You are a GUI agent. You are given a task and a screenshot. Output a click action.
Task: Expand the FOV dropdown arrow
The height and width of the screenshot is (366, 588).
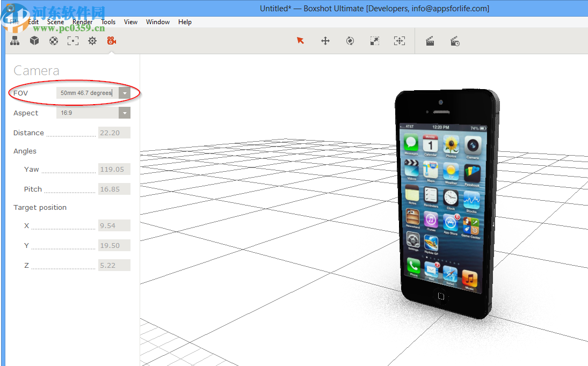pyautogui.click(x=125, y=93)
